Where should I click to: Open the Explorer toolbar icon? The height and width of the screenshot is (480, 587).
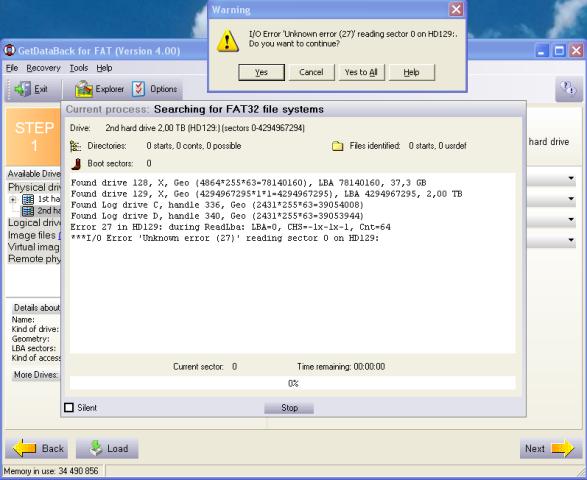click(84, 89)
